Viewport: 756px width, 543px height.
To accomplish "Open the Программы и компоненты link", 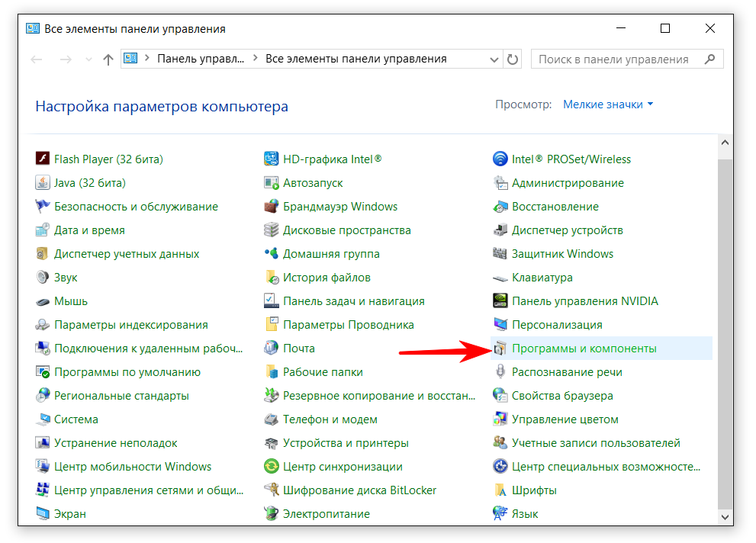I will [x=584, y=349].
